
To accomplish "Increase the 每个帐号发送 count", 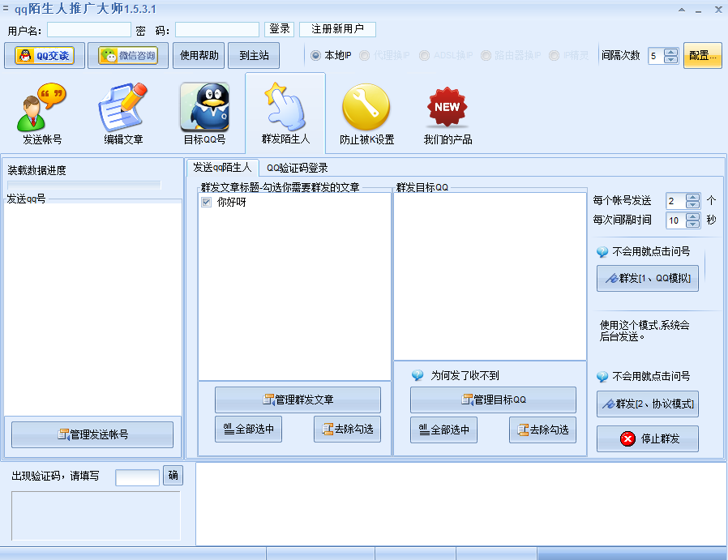I will pos(692,197).
